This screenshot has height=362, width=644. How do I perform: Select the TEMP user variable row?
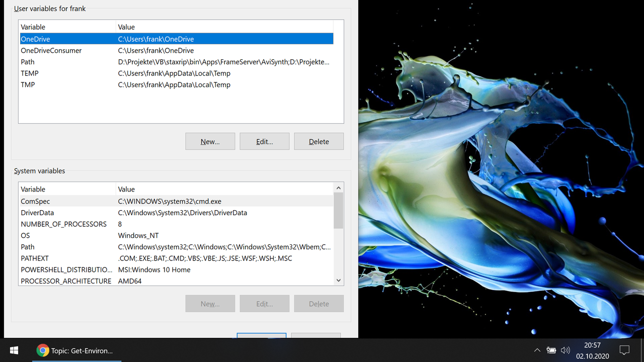pos(65,73)
